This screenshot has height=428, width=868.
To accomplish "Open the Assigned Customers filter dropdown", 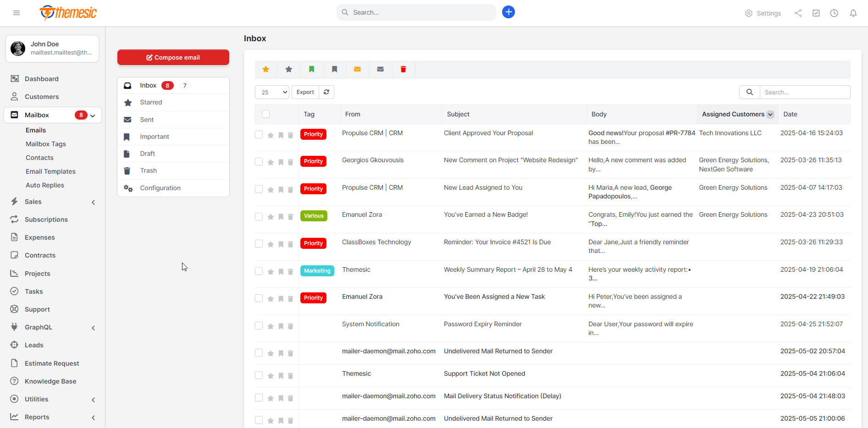I will (x=770, y=114).
